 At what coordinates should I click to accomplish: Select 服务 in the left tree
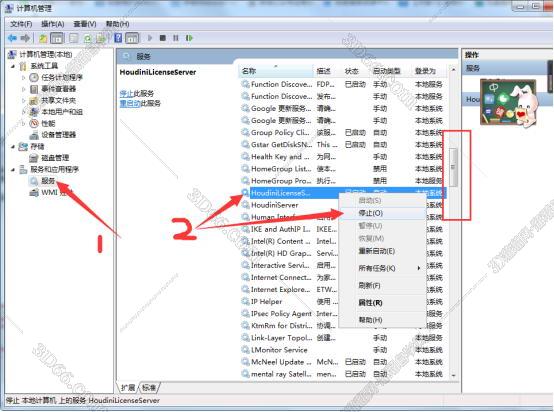pyautogui.click(x=48, y=181)
